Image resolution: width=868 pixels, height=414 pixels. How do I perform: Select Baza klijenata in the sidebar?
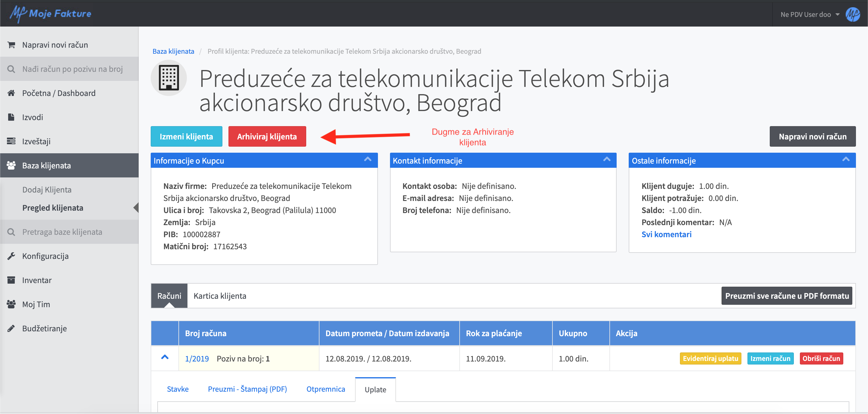69,165
